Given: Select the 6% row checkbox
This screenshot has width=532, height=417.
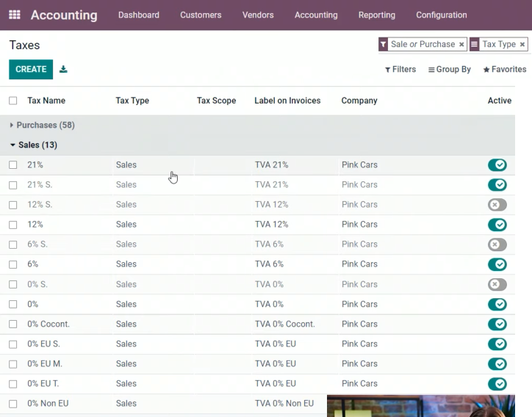Looking at the screenshot, I should tap(13, 264).
